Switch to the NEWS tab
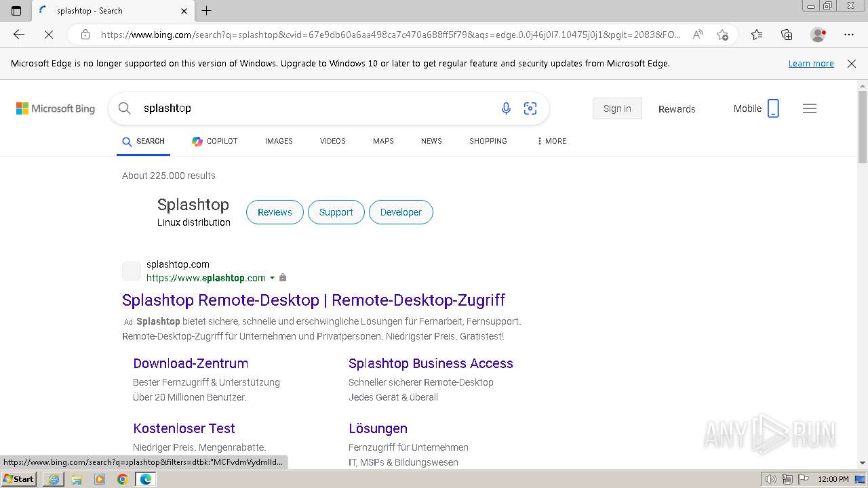 click(431, 141)
